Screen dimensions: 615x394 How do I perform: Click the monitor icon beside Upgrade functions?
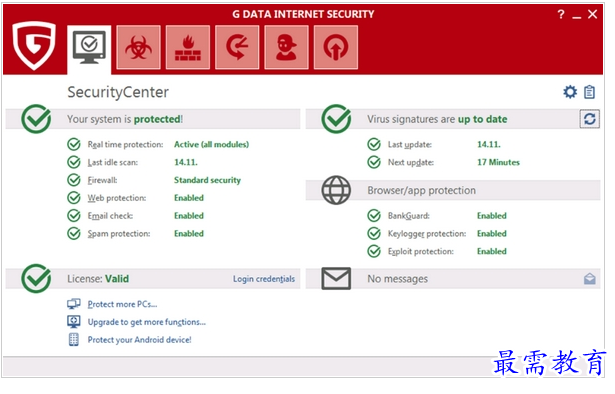coord(74,322)
